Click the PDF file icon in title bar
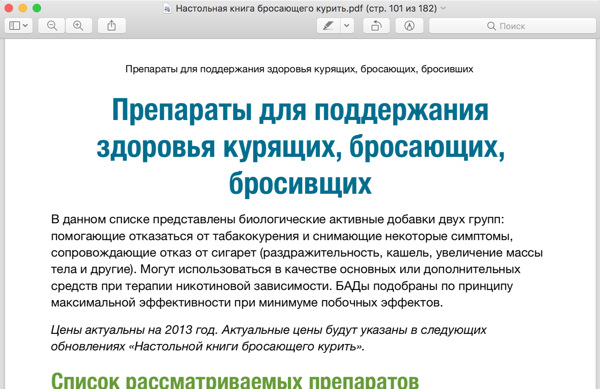This screenshot has width=600, height=389. click(167, 8)
